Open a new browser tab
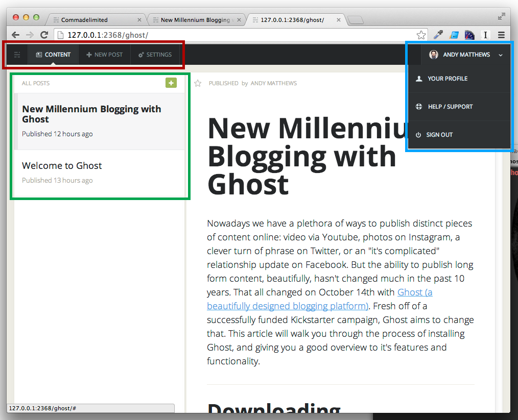518x420 pixels. pos(356,20)
